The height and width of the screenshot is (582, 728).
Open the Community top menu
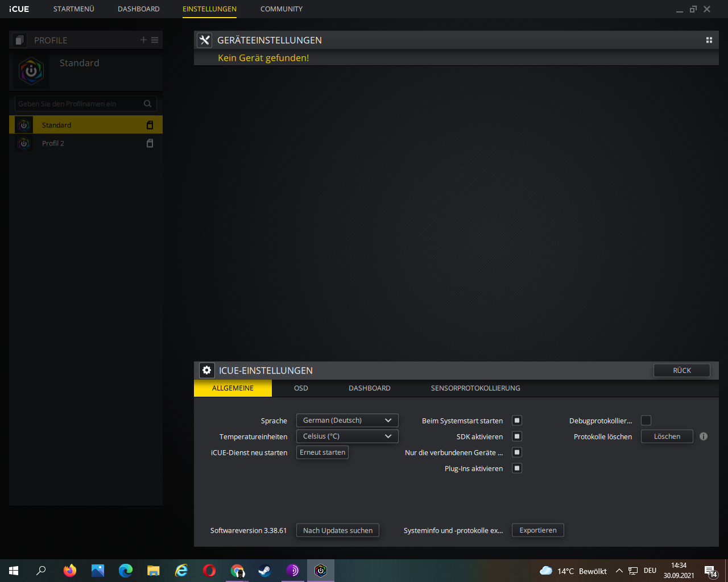pos(282,9)
